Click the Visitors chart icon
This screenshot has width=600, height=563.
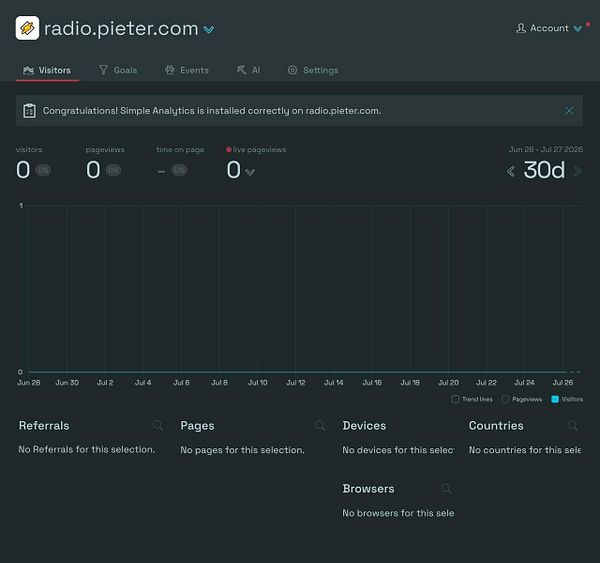[x=28, y=70]
